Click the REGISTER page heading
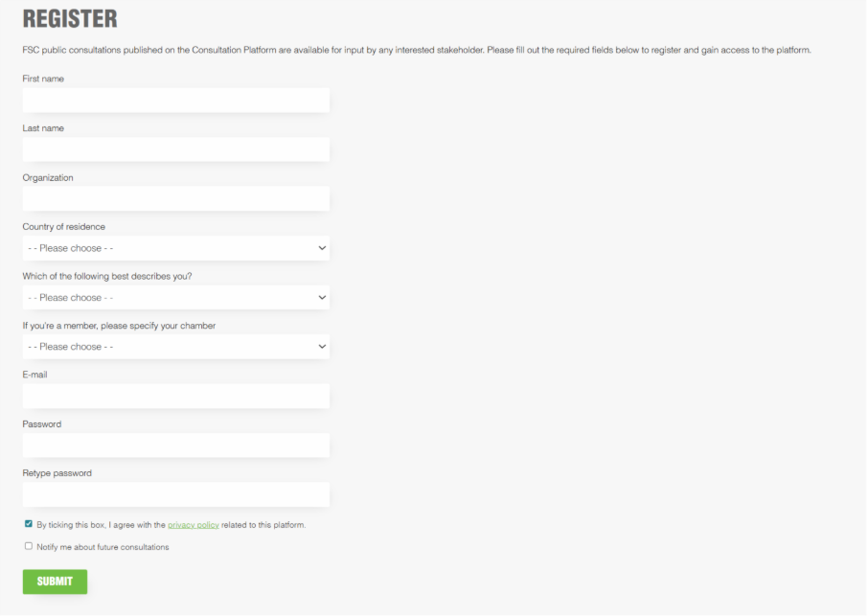The image size is (868, 616). click(70, 19)
